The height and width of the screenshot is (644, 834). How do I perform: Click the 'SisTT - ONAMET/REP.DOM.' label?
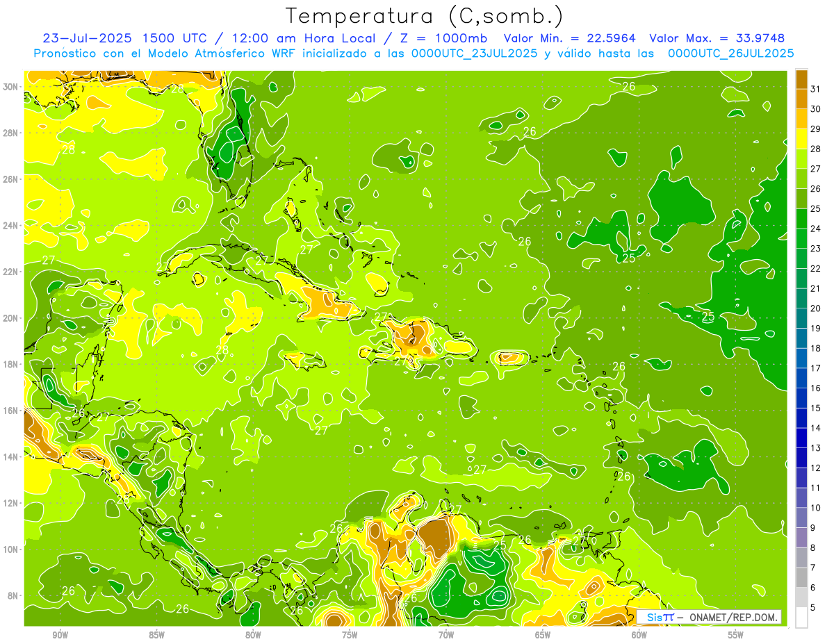click(x=709, y=617)
